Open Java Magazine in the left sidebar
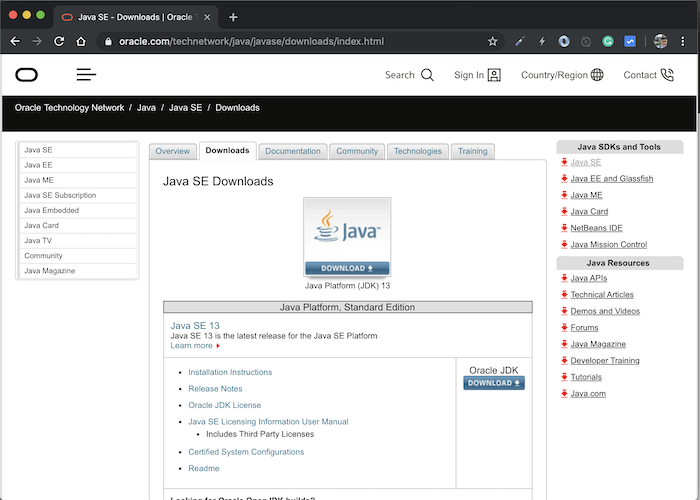Screen dimensions: 700x500 pyautogui.click(x=78, y=271)
